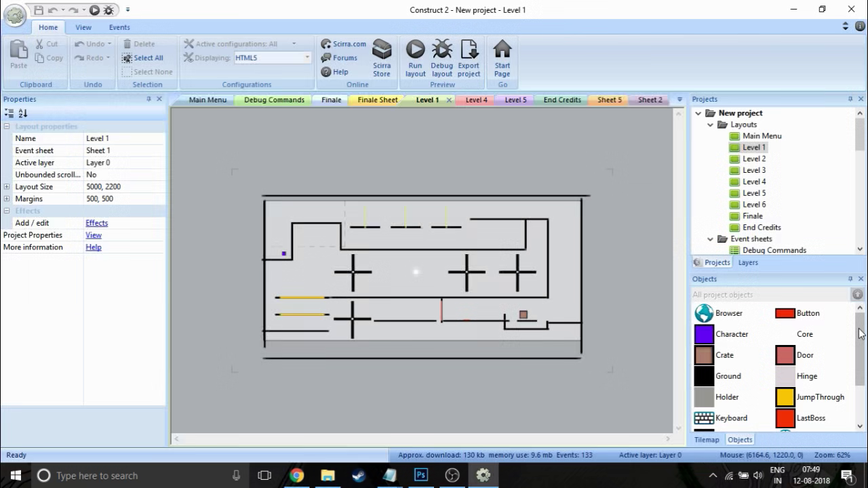Select the Button object red swatch
The height and width of the screenshot is (488, 868).
(x=785, y=313)
